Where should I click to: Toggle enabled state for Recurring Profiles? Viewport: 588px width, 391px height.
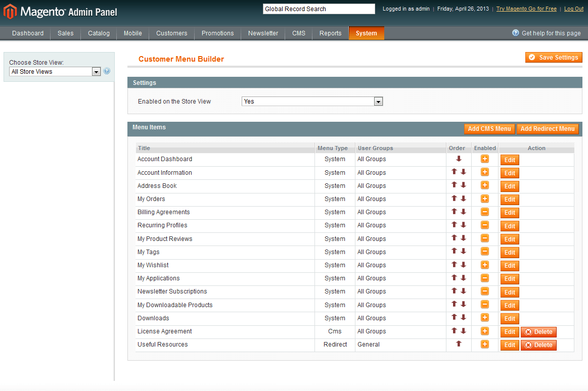click(485, 225)
